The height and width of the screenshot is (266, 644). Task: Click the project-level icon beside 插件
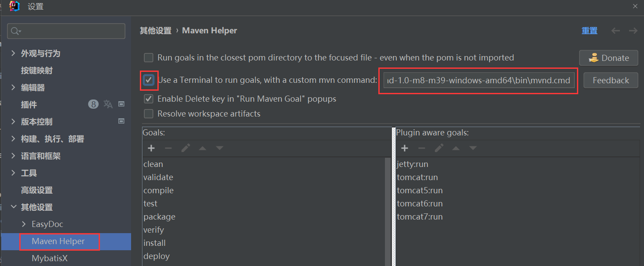121,104
